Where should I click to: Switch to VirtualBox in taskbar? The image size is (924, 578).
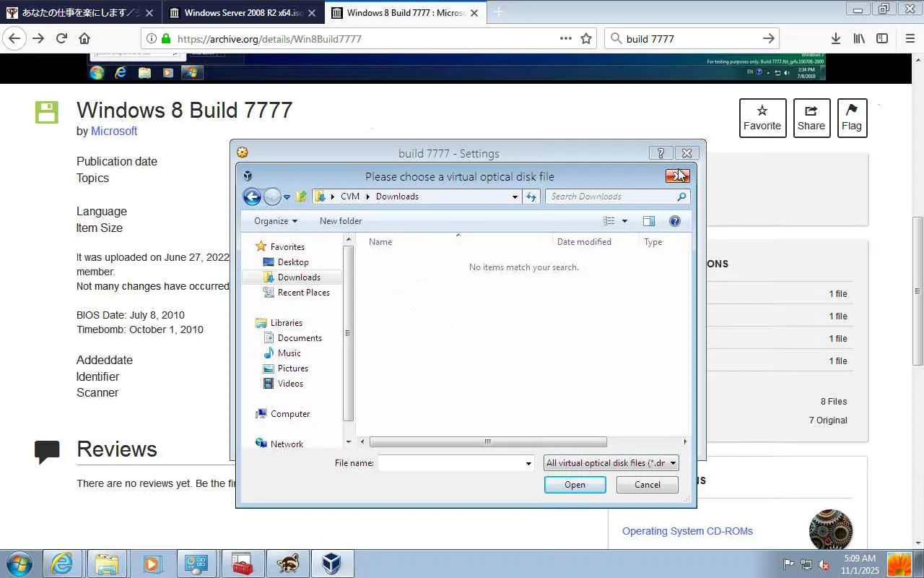tap(332, 564)
